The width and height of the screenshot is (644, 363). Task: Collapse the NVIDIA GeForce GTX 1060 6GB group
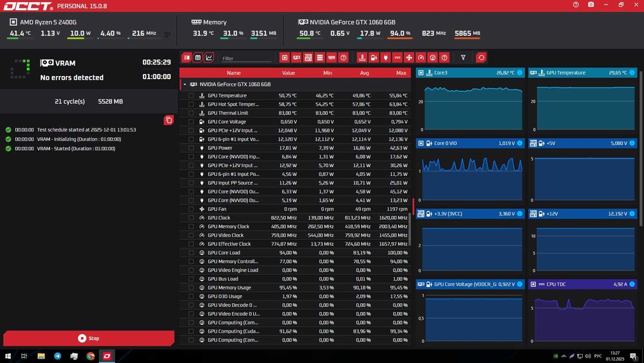[x=185, y=84]
